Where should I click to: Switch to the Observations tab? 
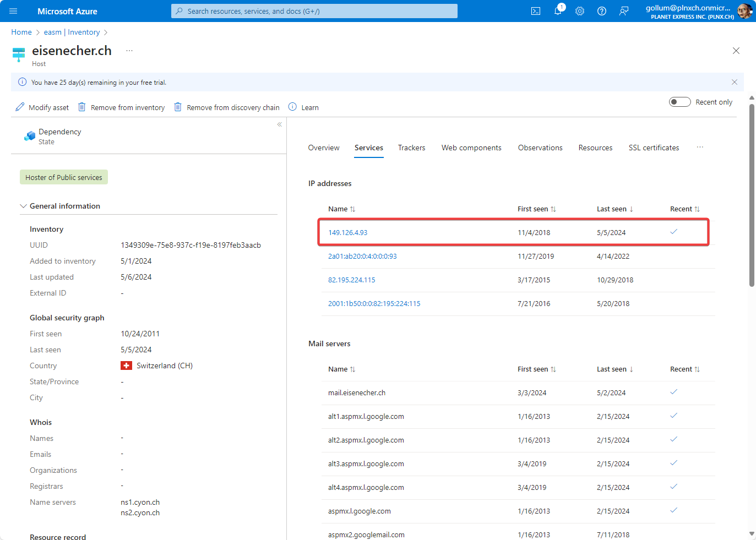coord(540,148)
